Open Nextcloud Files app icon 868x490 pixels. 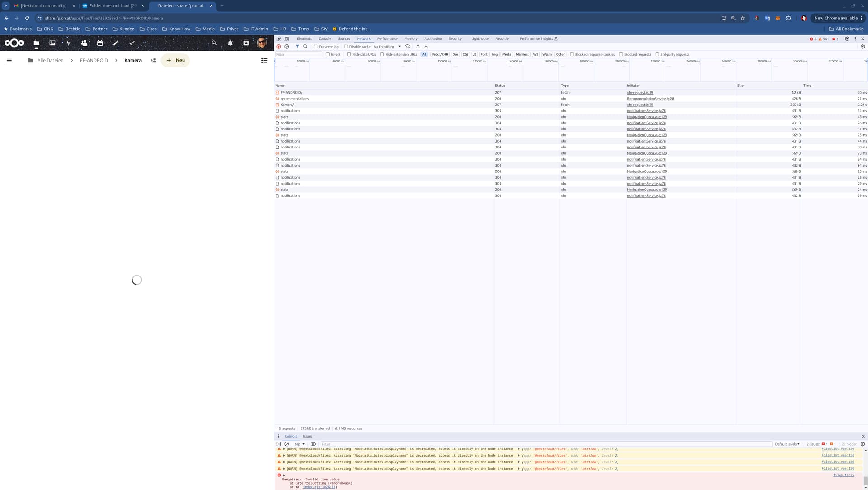(x=37, y=43)
